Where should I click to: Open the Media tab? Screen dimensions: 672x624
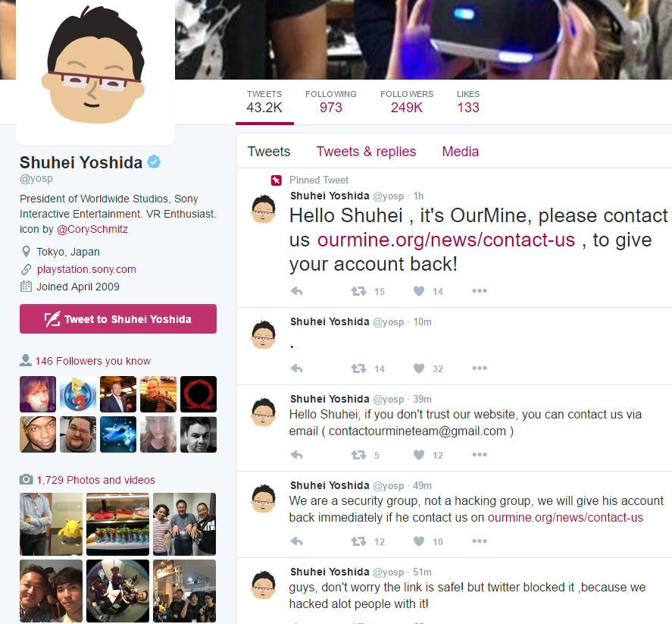(461, 152)
